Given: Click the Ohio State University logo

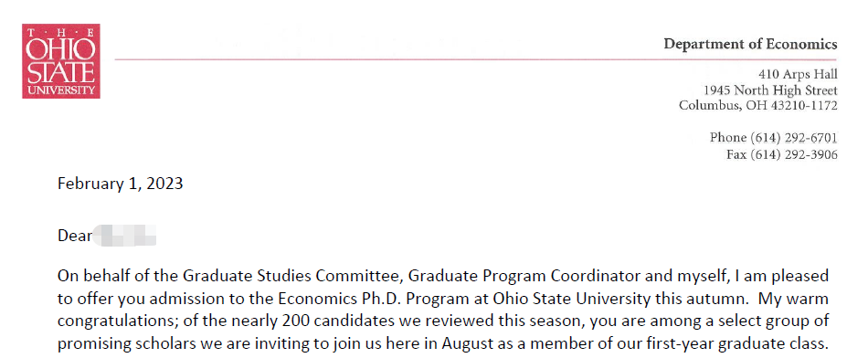Looking at the screenshot, I should [x=61, y=61].
